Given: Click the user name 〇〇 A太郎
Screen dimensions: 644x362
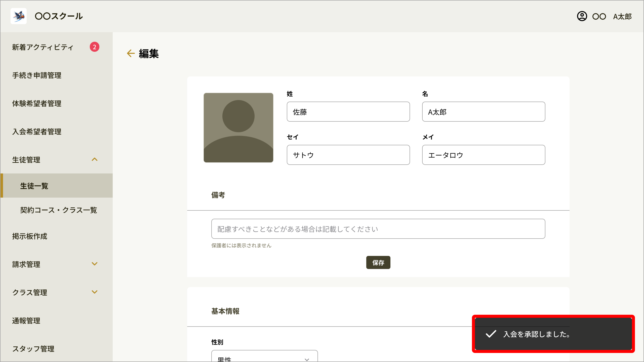Looking at the screenshot, I should (x=612, y=17).
